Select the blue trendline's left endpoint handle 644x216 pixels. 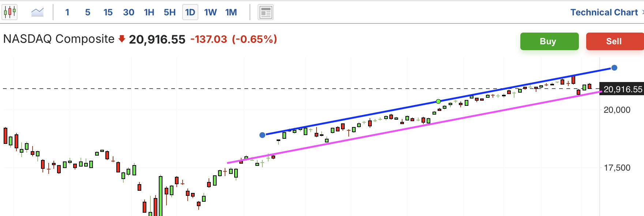(x=262, y=135)
